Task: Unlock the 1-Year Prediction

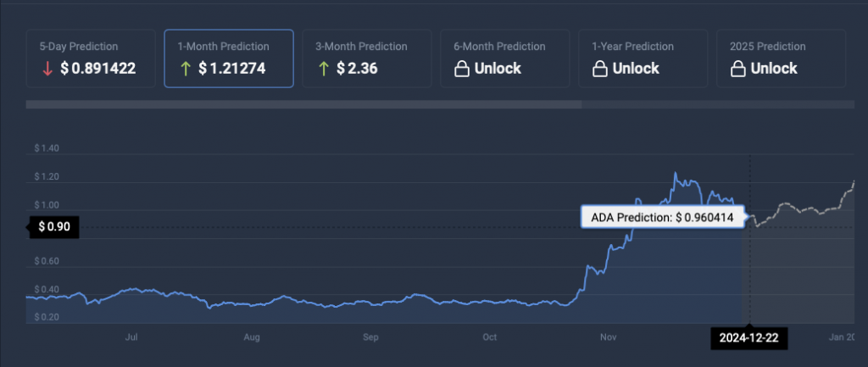Action: 635,69
